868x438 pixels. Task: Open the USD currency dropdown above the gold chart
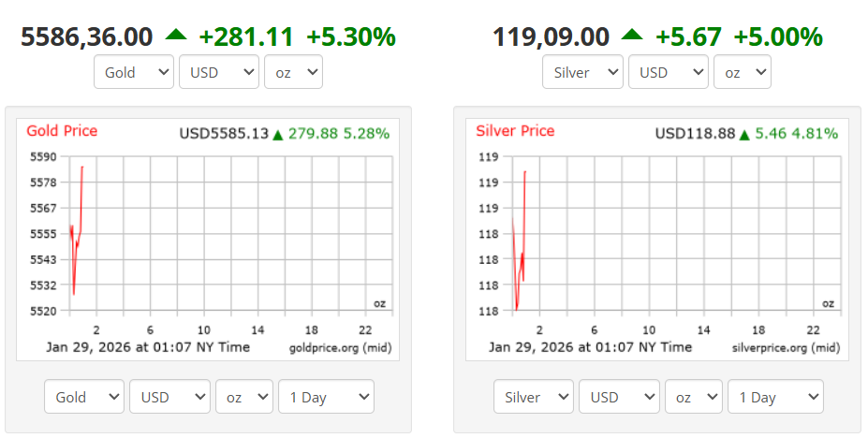point(219,72)
